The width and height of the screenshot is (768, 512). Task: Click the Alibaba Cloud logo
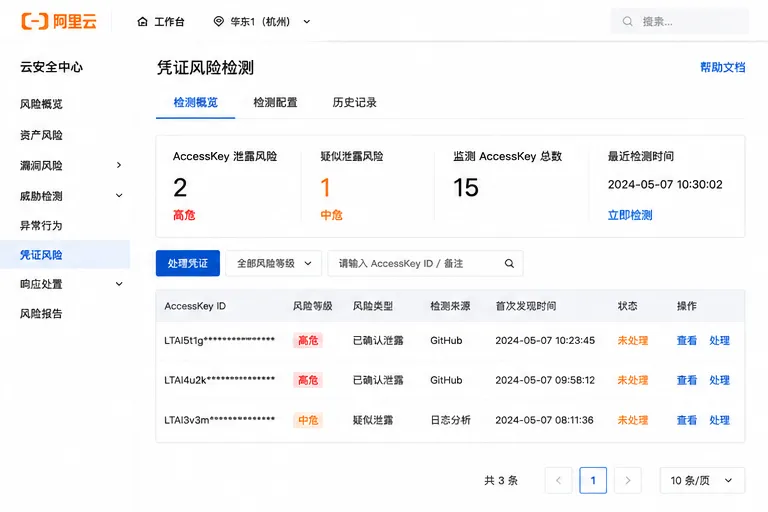pos(59,21)
